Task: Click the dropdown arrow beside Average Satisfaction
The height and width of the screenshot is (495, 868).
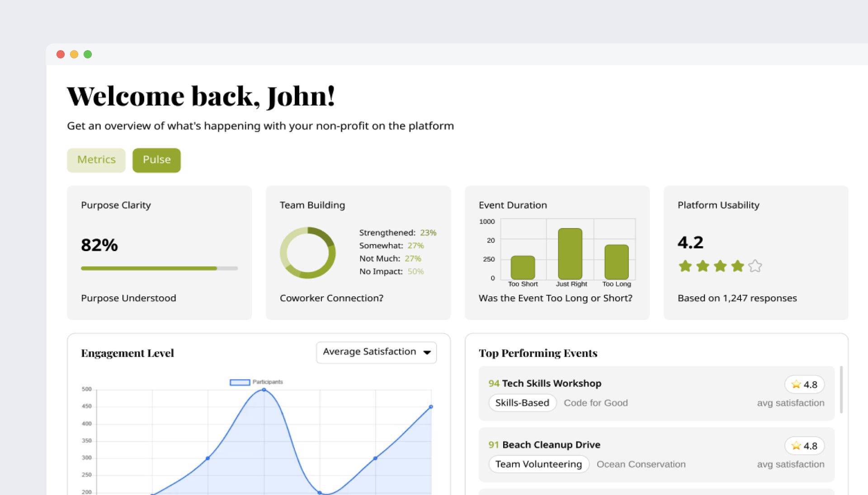Action: tap(427, 352)
